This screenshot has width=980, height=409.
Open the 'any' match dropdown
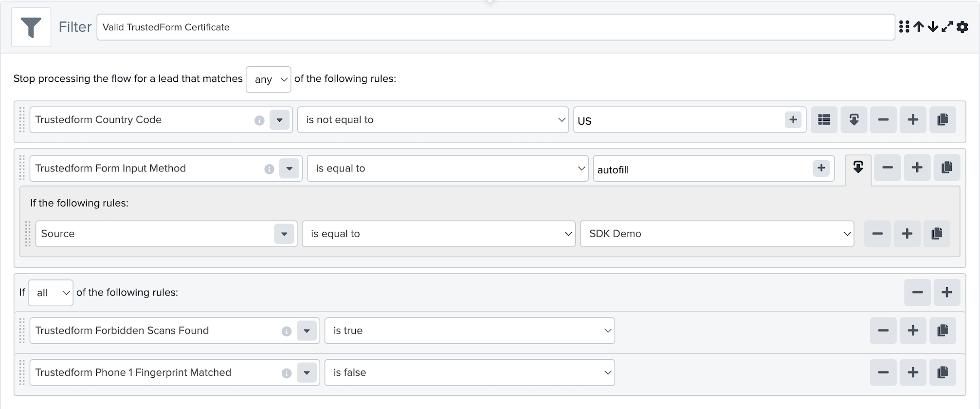(x=269, y=79)
